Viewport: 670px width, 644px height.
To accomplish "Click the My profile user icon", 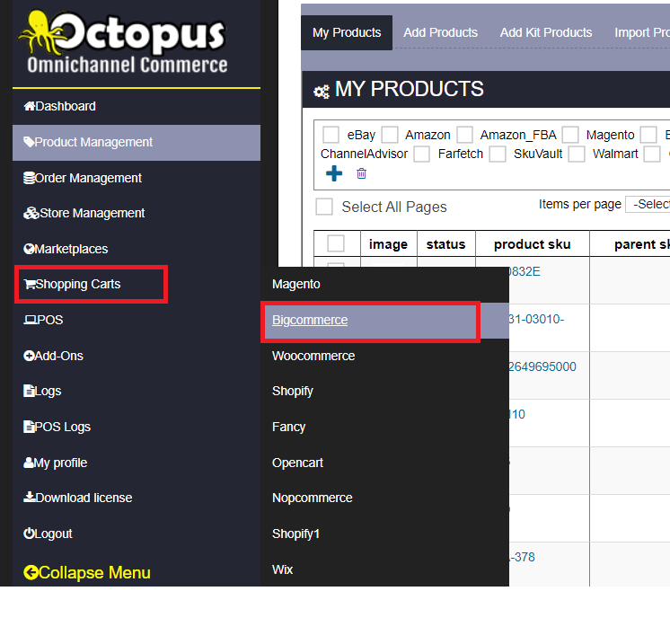I will (28, 463).
